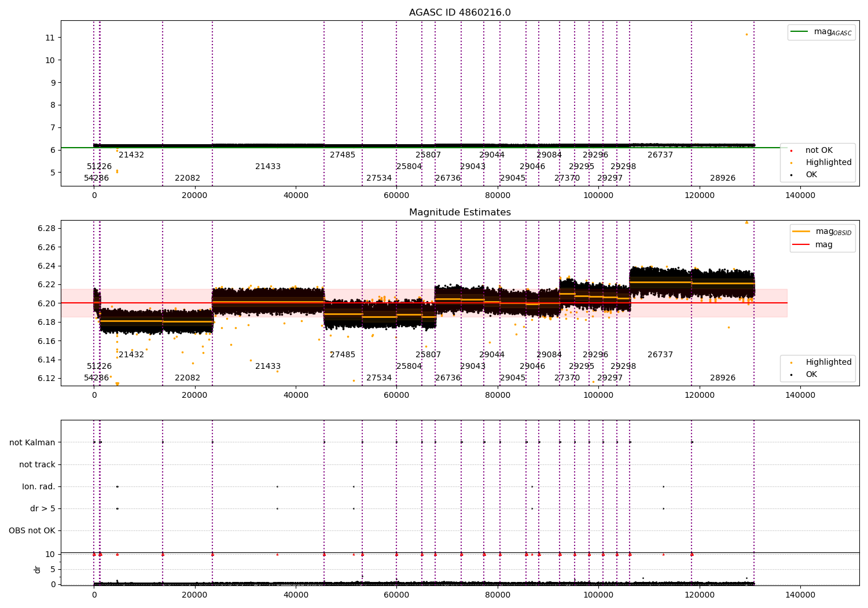Click x-axis tick '20000' in bottom plot

pyautogui.click(x=195, y=595)
